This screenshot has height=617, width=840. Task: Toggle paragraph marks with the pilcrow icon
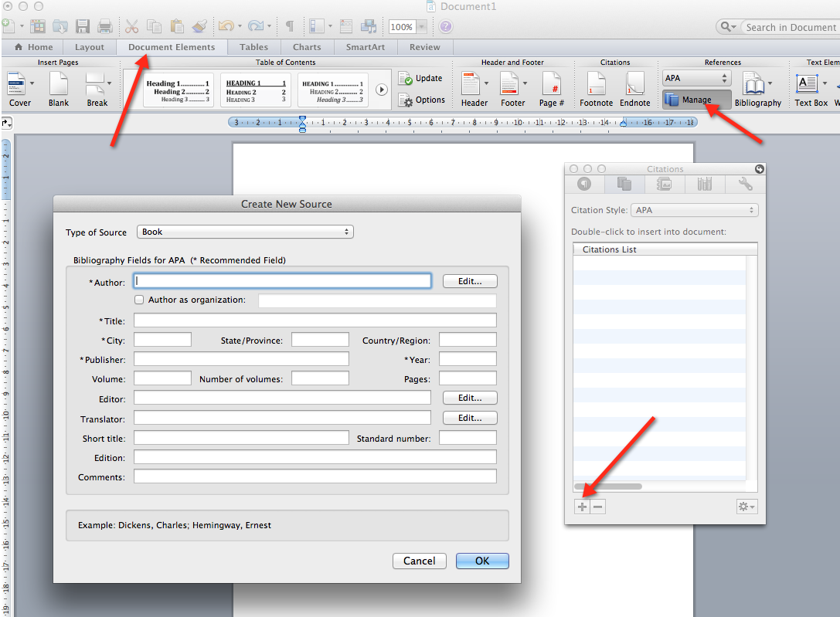click(x=289, y=26)
